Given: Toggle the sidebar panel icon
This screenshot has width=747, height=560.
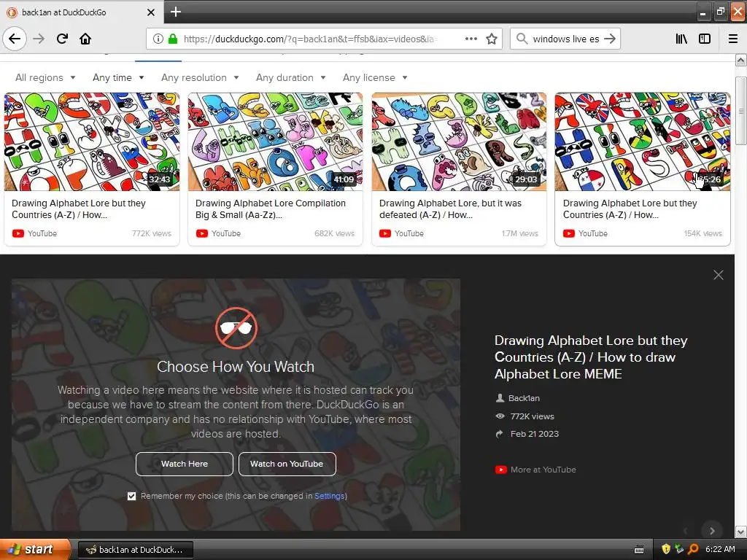Looking at the screenshot, I should click(x=705, y=39).
